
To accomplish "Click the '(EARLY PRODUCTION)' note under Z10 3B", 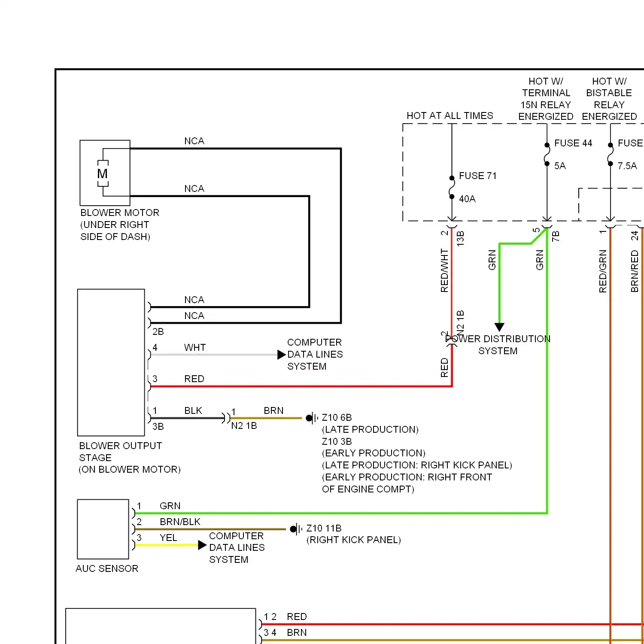I will pyautogui.click(x=374, y=453).
